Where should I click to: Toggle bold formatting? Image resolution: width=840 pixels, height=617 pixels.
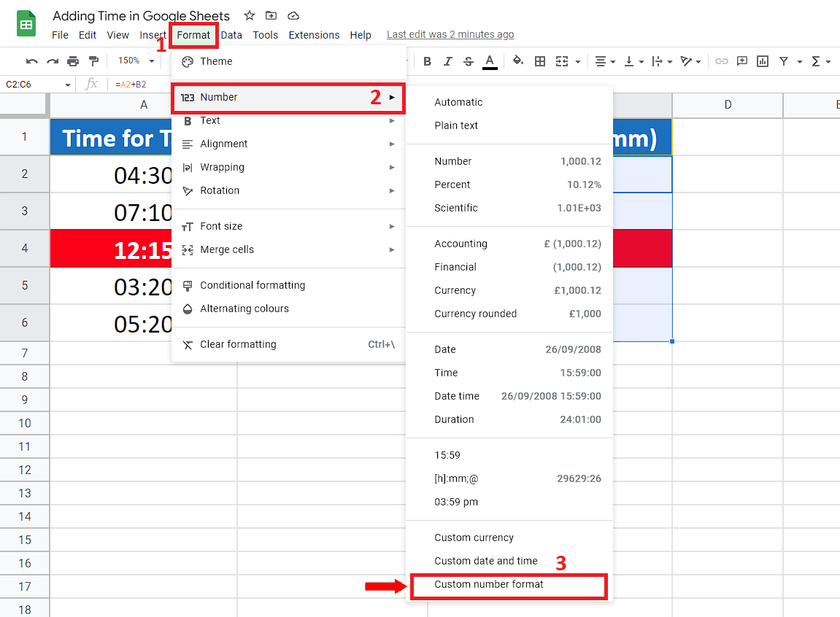coord(427,61)
